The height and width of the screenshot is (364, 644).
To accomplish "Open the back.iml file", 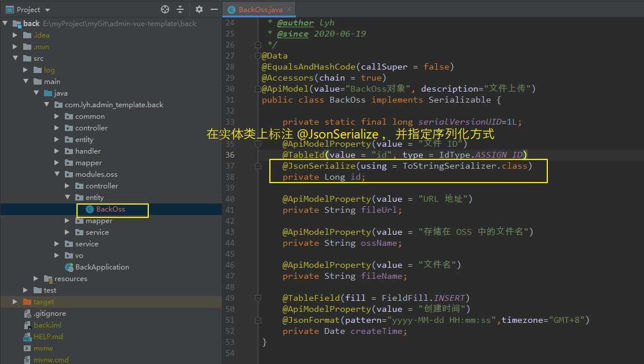I will (x=47, y=325).
